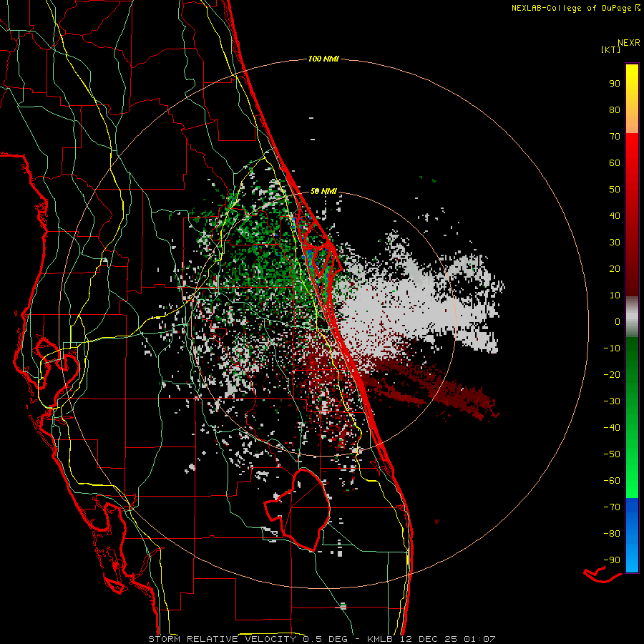The height and width of the screenshot is (644, 644).
Task: Click the NEXLAB-College of DuPage watermark text
Action: [575, 8]
